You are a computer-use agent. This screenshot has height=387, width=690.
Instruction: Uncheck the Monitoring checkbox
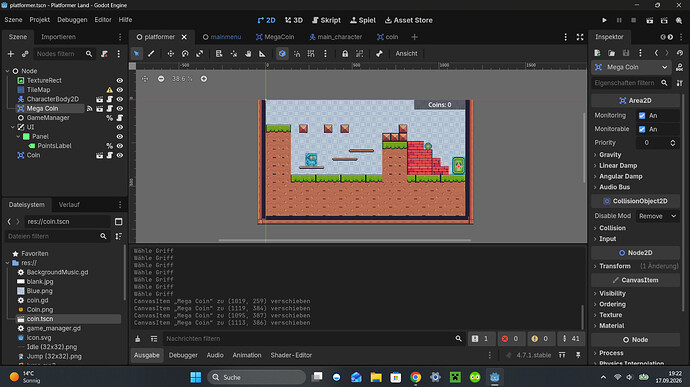pos(642,115)
